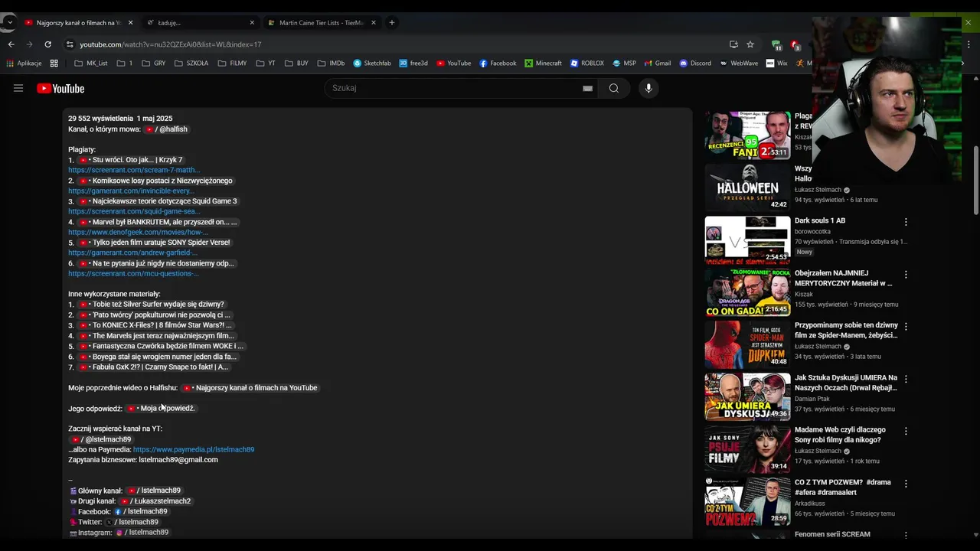Open the MK_List bookmark folder
The width and height of the screenshot is (980, 551).
(x=90, y=64)
